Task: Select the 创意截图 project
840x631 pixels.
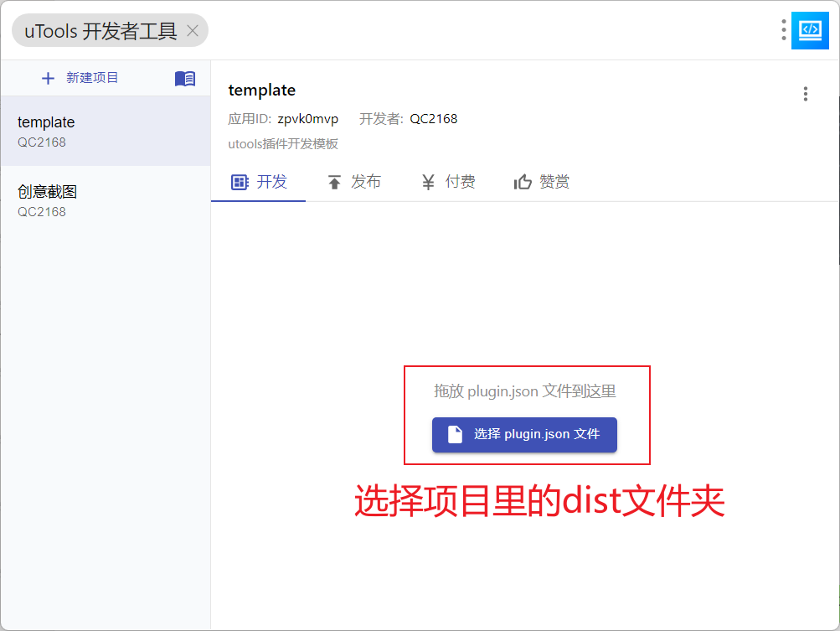Action: point(106,201)
